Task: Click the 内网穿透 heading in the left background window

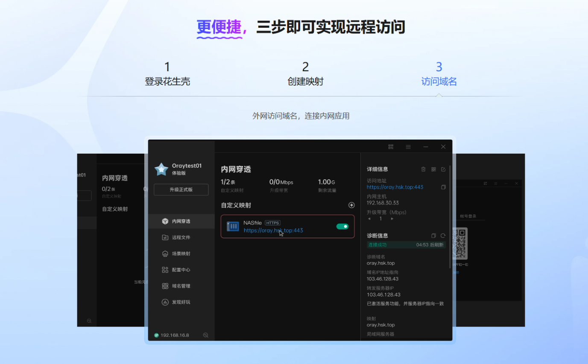Action: click(115, 178)
